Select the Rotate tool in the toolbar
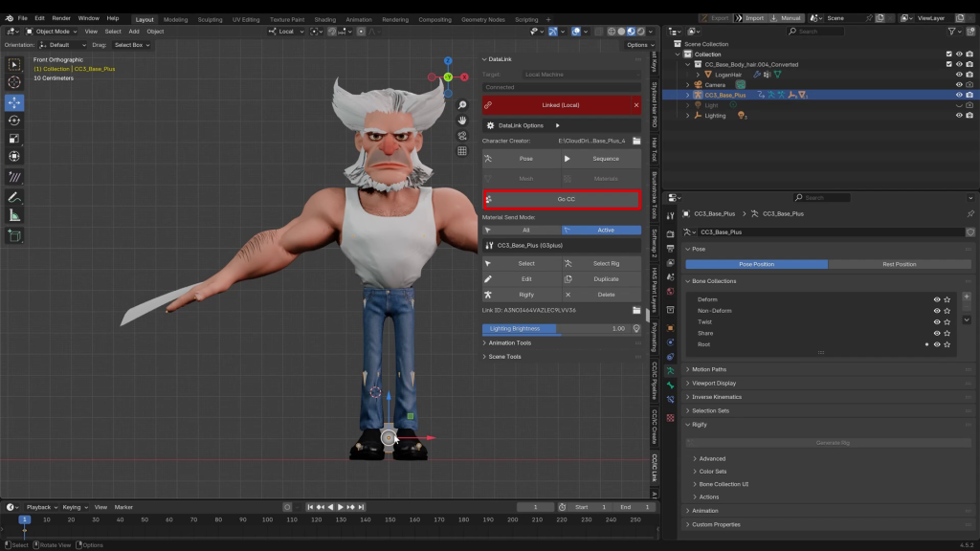The image size is (980, 551). (x=14, y=121)
